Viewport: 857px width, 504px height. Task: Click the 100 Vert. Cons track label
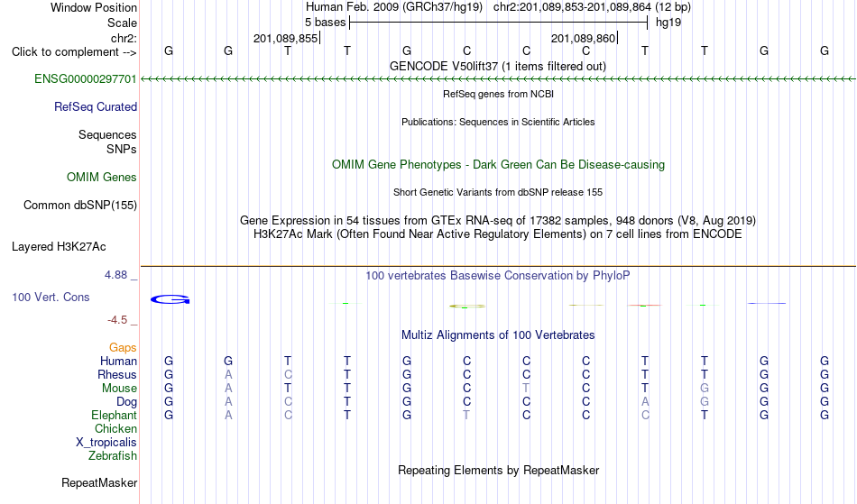point(51,297)
